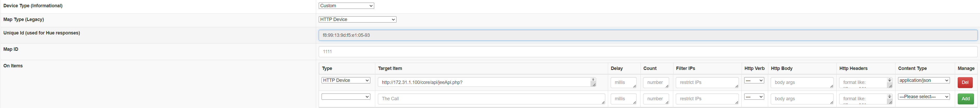Open the Type dropdown in the first On Items row
This screenshot has height=108, width=980.
pos(346,80)
